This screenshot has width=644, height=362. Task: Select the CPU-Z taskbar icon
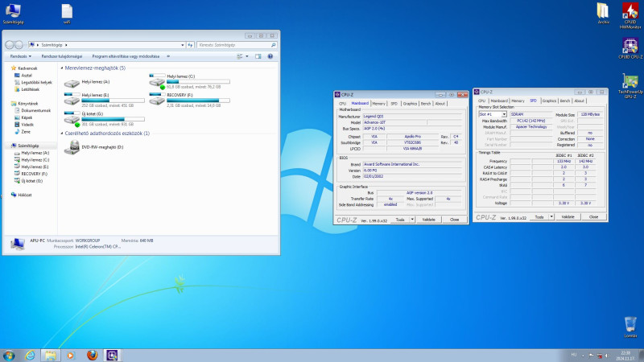tap(112, 355)
